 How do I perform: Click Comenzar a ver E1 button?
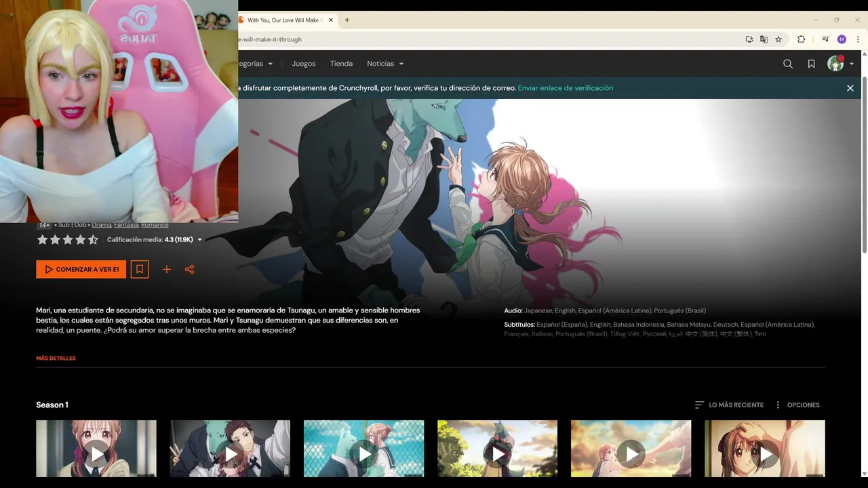pos(81,269)
